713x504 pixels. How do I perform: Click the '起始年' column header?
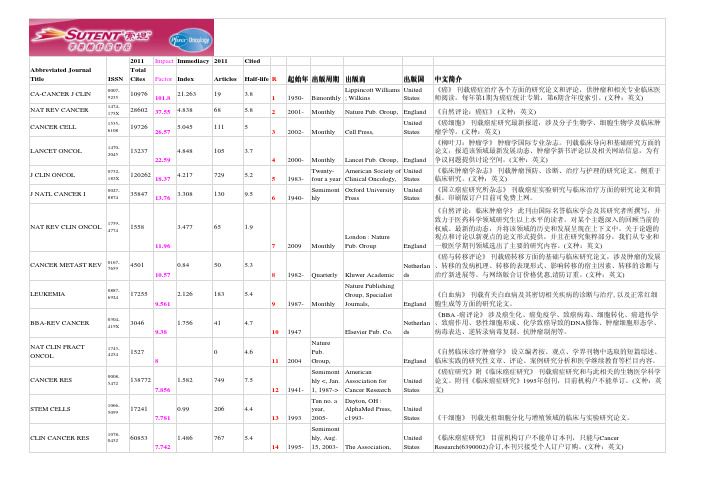click(x=298, y=79)
